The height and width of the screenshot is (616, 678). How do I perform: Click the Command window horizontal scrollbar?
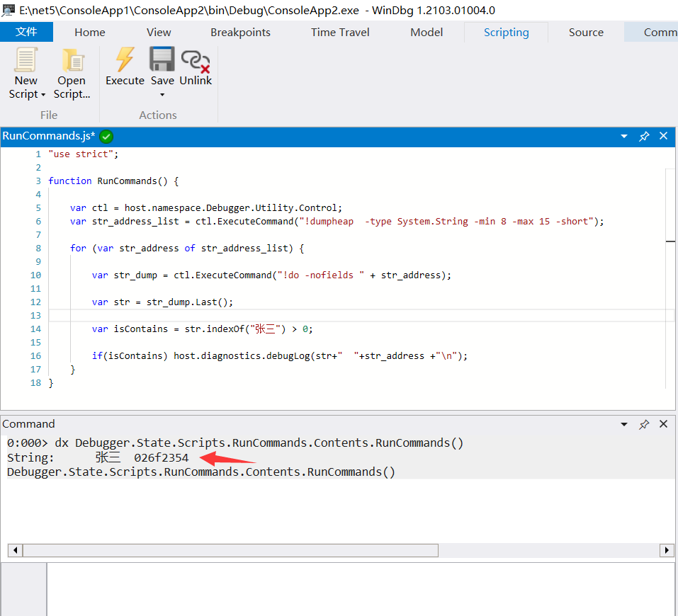coord(230,550)
